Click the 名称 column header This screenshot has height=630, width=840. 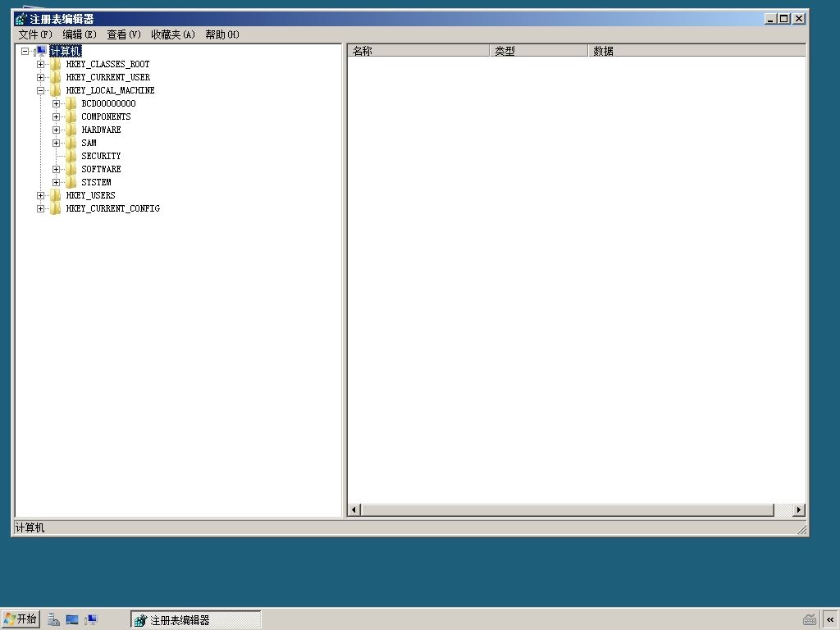click(x=418, y=51)
